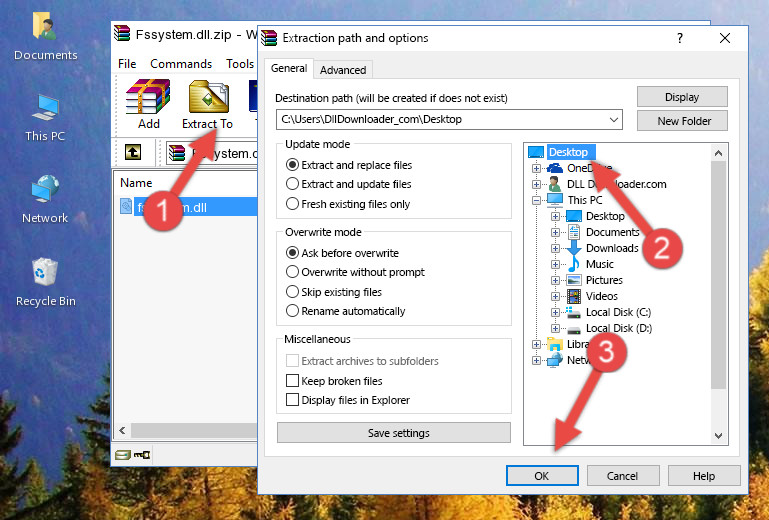Select Extract and update files option

click(349, 184)
